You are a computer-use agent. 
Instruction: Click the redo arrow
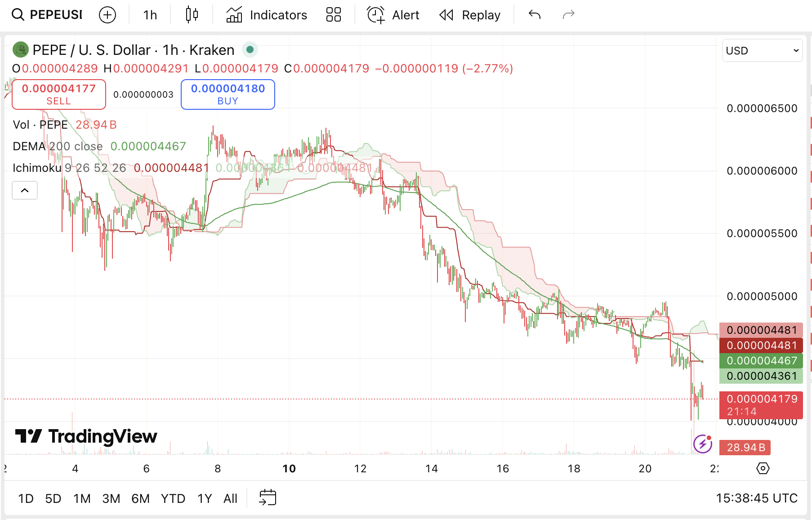tap(569, 15)
